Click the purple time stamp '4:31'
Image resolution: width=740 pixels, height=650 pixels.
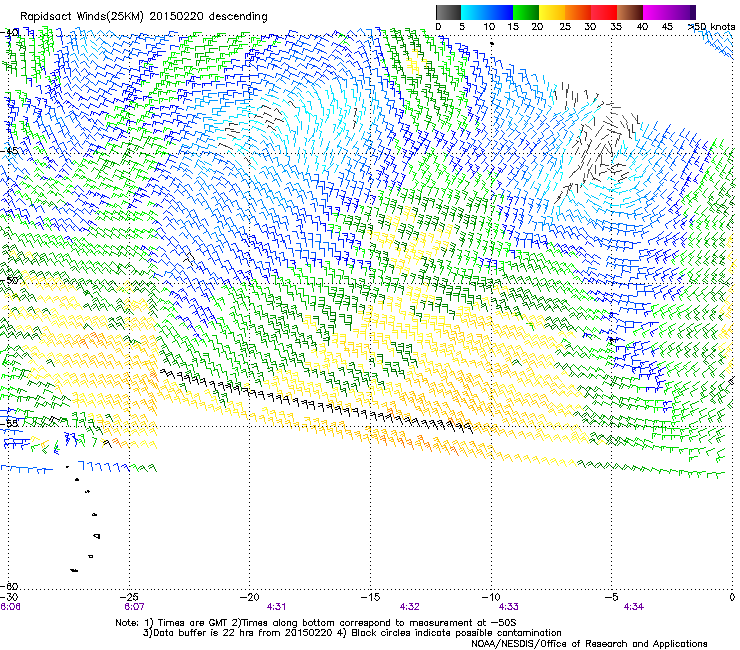tap(276, 607)
